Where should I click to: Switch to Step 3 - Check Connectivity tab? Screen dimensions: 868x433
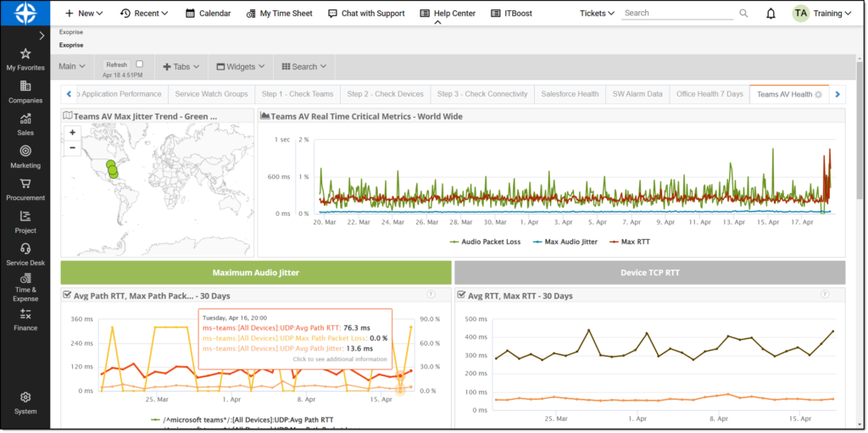482,94
